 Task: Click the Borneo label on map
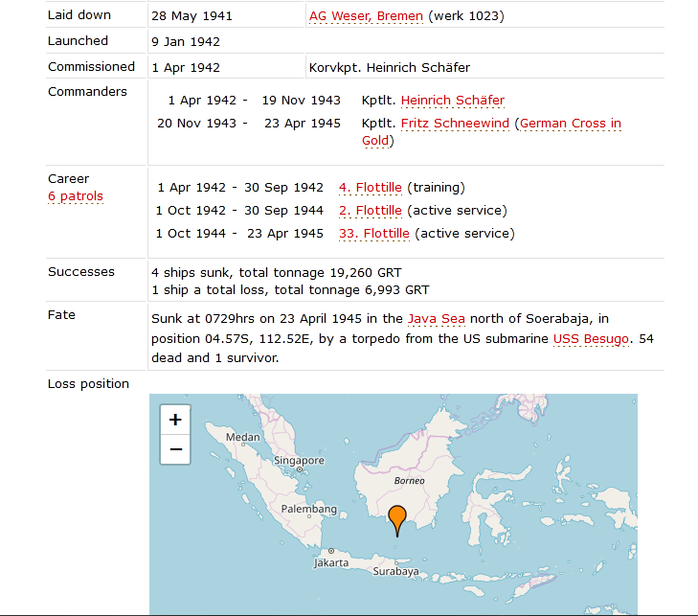pyautogui.click(x=409, y=481)
